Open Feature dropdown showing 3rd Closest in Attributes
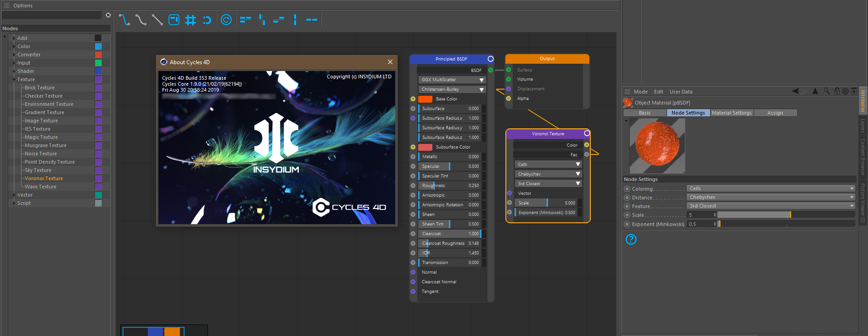The height and width of the screenshot is (336, 868). [x=771, y=206]
